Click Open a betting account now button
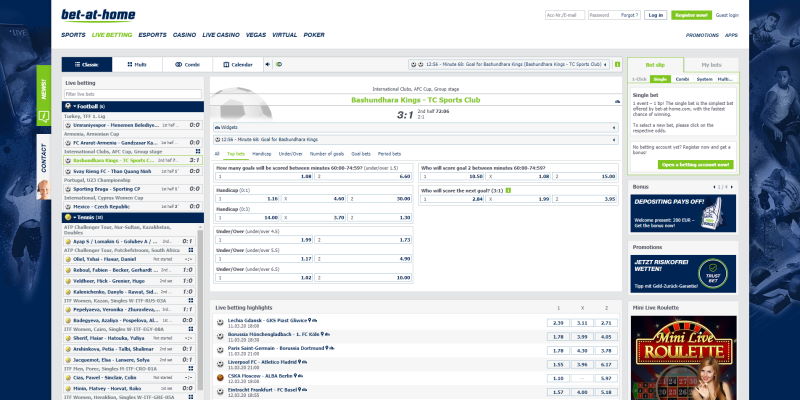The image size is (800, 400). click(695, 165)
